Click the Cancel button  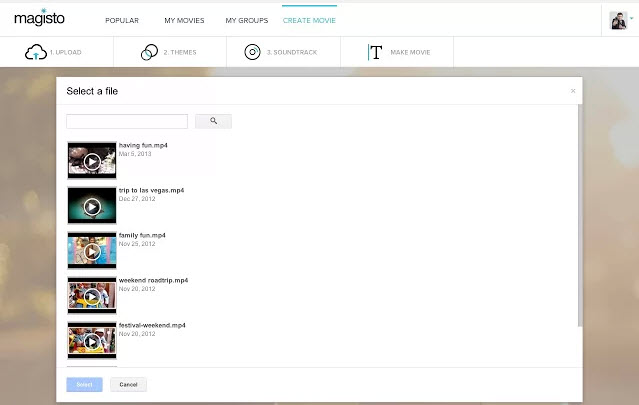[x=128, y=385]
